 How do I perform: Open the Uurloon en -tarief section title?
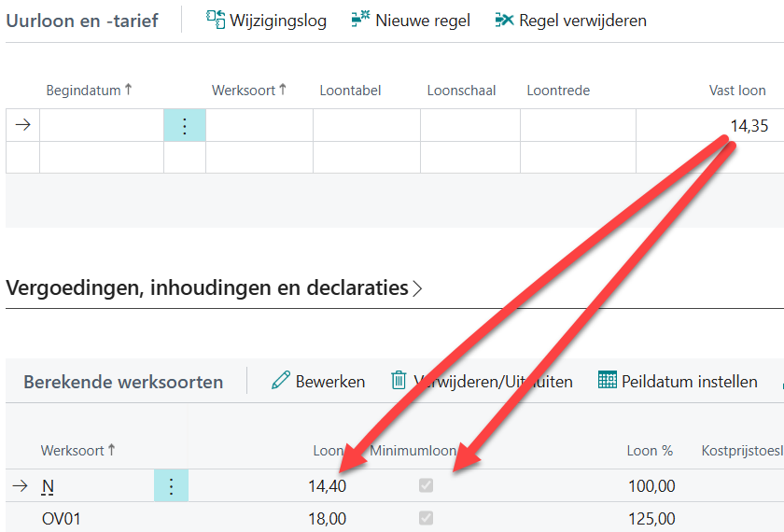point(82,20)
